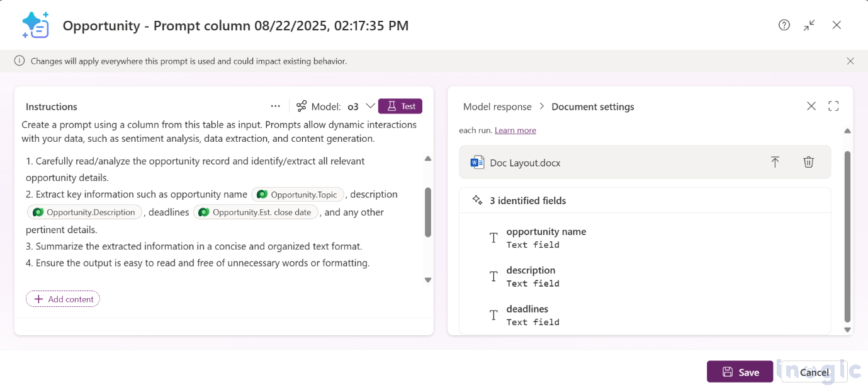
Task: Select the Opportunity.Est. close date chip
Action: click(x=256, y=212)
